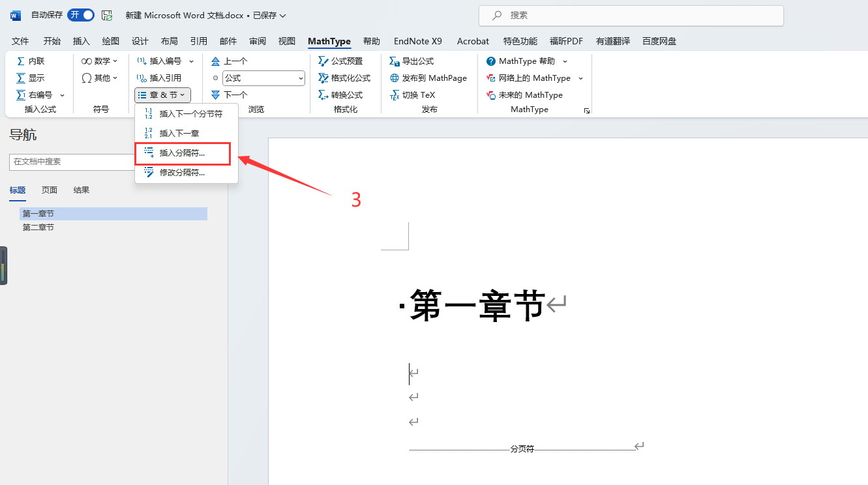The width and height of the screenshot is (868, 485).
Task: Click the 分页符 page break line
Action: (x=522, y=448)
